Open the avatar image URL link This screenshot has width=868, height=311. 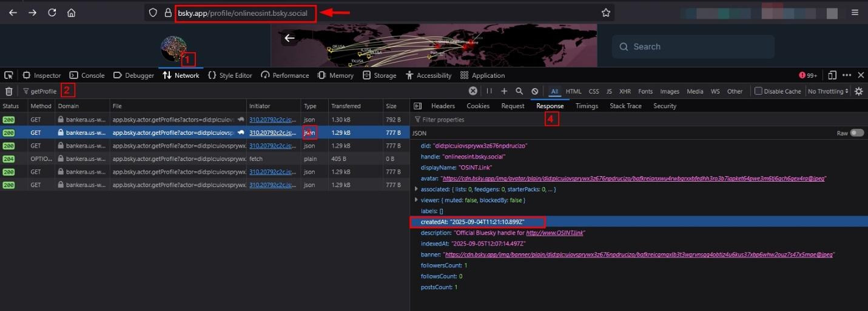click(633, 179)
